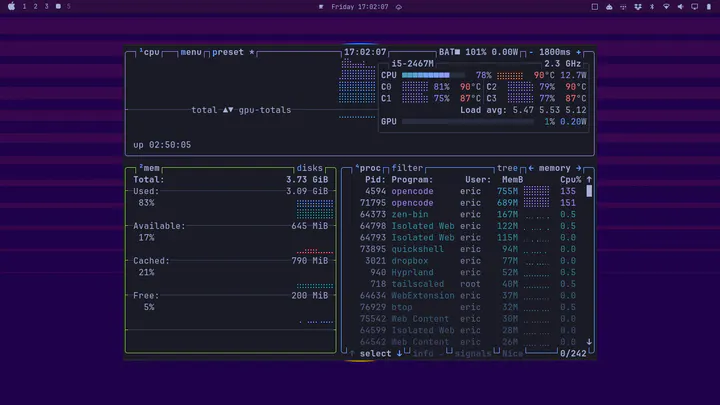
Task: Click the CPU usage meter bar at 78%
Action: coord(433,75)
